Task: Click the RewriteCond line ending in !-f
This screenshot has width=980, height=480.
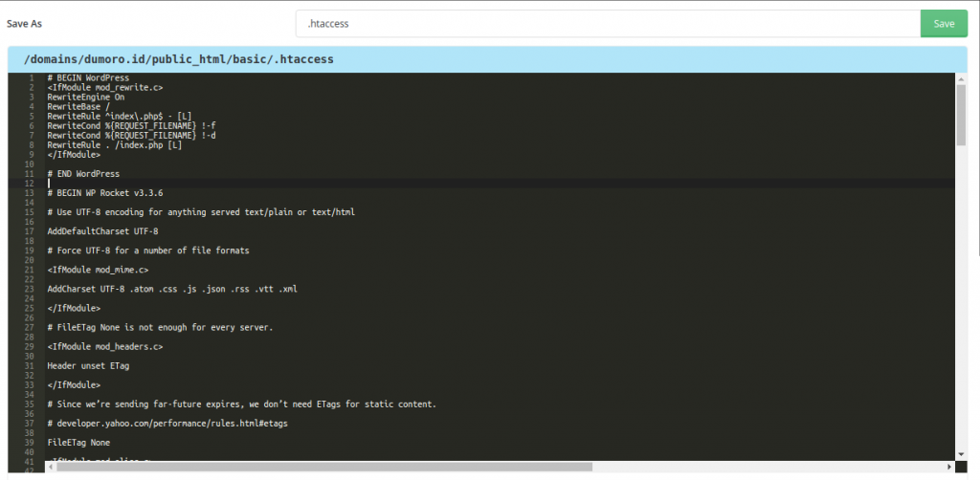Action: 131,126
